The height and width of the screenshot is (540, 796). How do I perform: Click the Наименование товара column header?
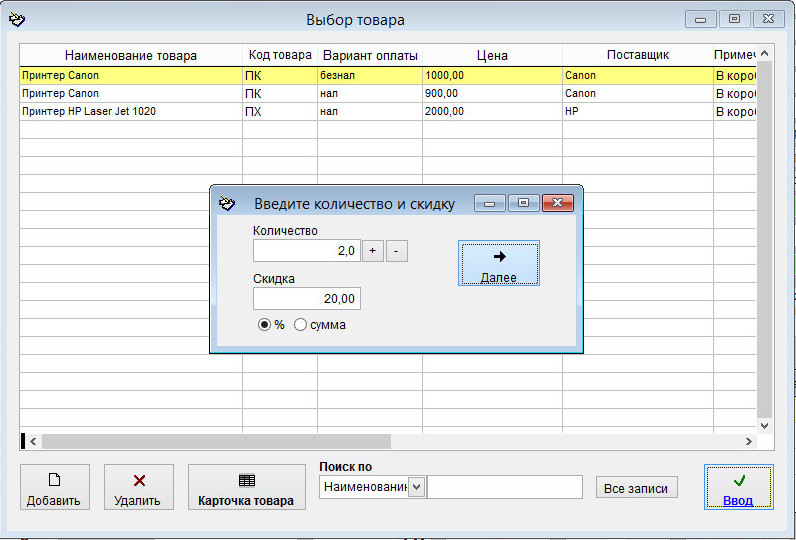[x=131, y=55]
